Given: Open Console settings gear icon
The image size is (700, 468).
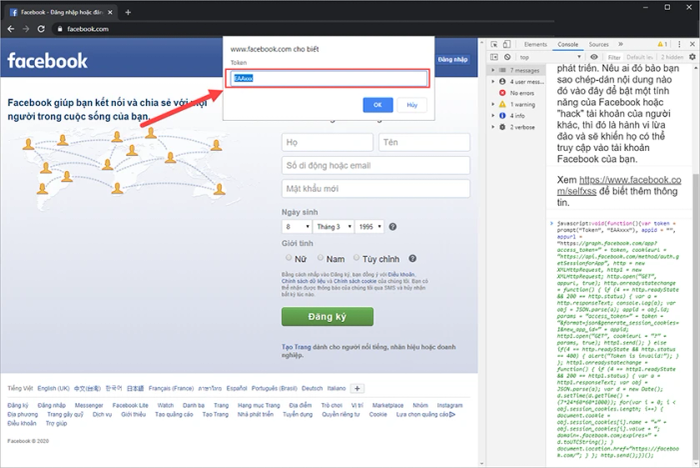Looking at the screenshot, I should [x=692, y=57].
